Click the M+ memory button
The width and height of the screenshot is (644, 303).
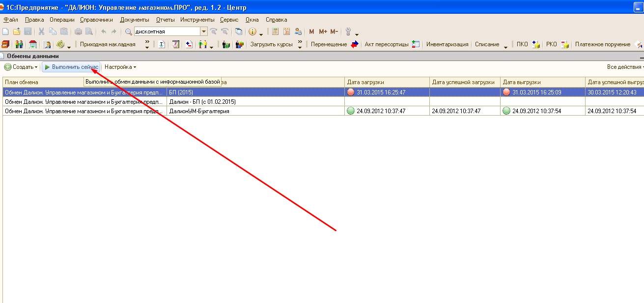(323, 31)
